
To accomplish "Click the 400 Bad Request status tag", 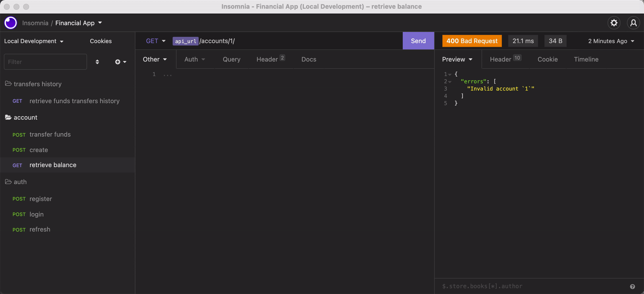I will pyautogui.click(x=472, y=41).
